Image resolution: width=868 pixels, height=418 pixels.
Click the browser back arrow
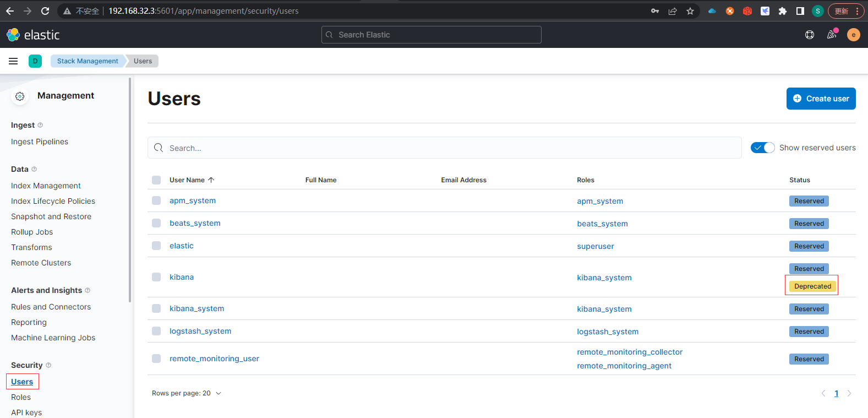click(10, 11)
